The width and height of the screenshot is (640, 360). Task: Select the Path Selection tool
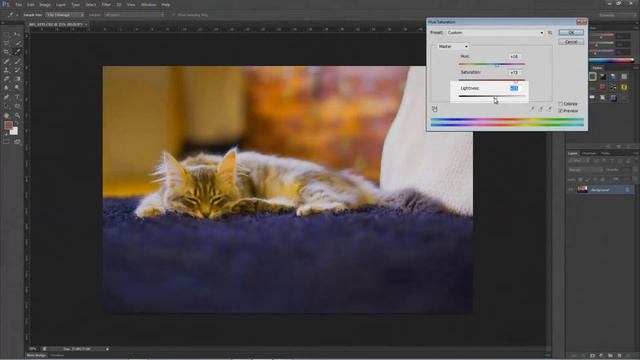pyautogui.click(x=7, y=106)
